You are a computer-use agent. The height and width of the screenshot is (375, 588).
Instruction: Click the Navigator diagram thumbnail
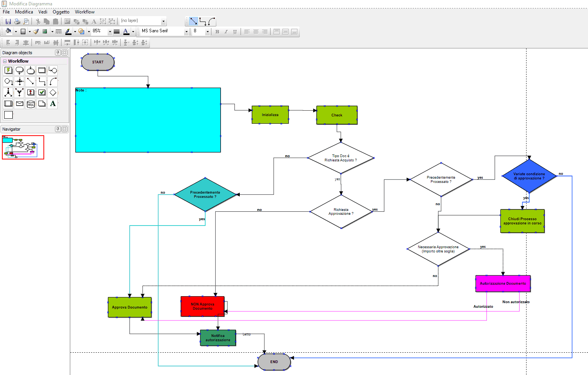pyautogui.click(x=23, y=147)
